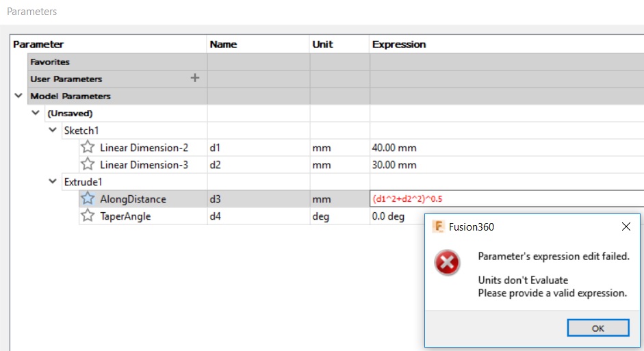This screenshot has width=644, height=351.
Task: Collapse the Extrude1 group
Action: coord(53,182)
